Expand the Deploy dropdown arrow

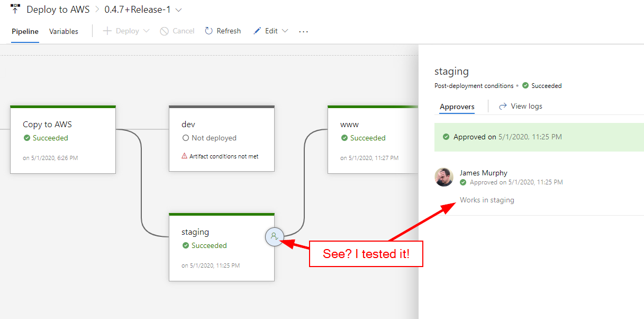147,31
